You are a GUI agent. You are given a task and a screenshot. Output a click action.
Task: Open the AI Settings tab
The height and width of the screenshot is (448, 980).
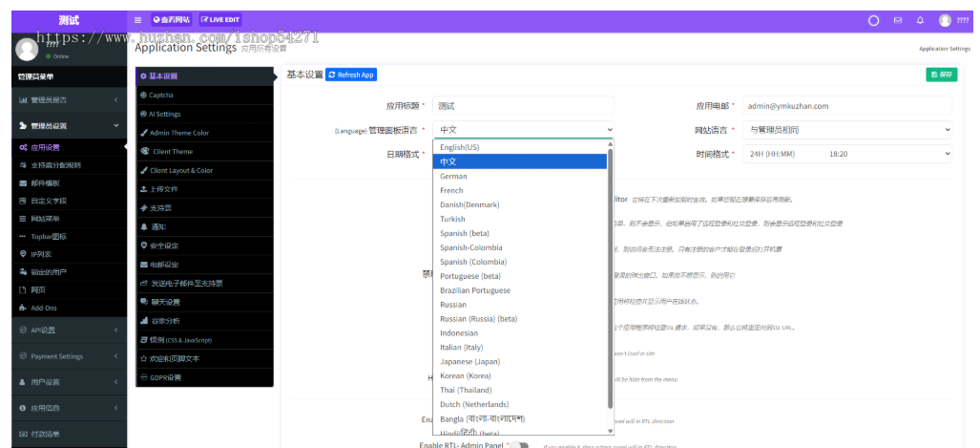(204, 114)
